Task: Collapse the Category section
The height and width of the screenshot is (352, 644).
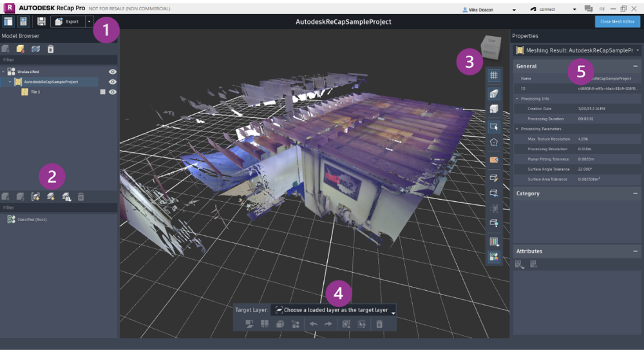Action: coord(635,193)
